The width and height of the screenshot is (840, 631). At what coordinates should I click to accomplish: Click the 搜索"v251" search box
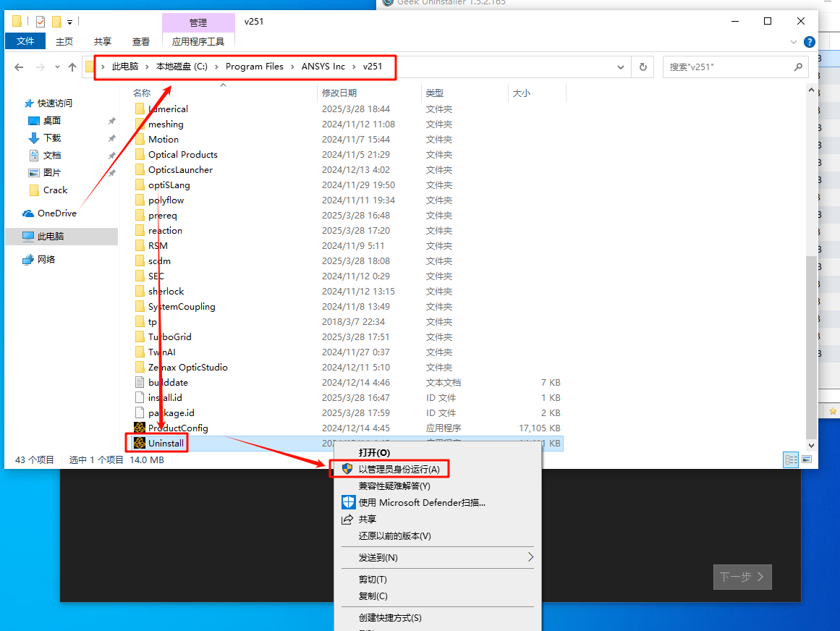(727, 67)
